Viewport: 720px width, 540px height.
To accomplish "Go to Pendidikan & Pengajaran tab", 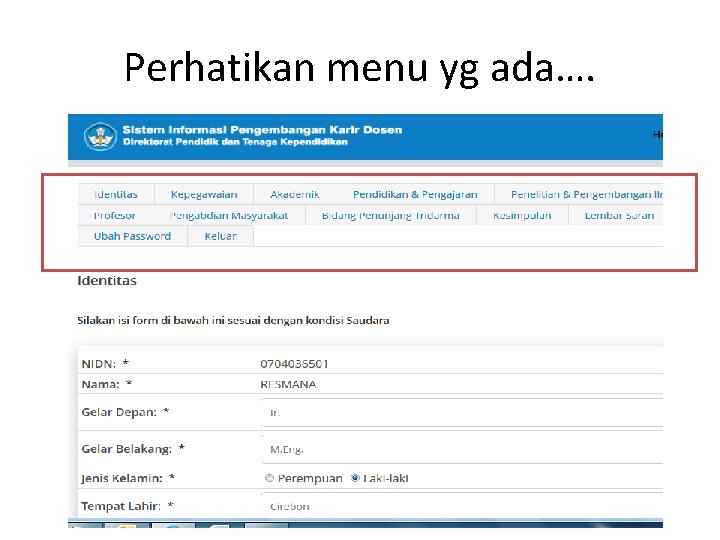I will [415, 194].
